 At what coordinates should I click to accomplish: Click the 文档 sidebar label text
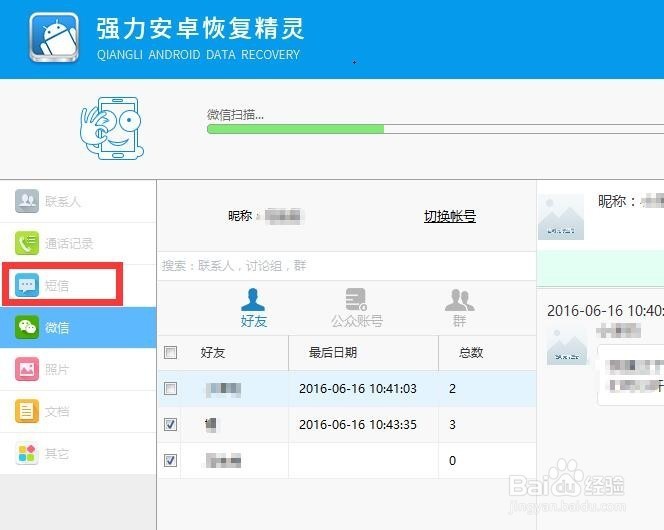[57, 411]
